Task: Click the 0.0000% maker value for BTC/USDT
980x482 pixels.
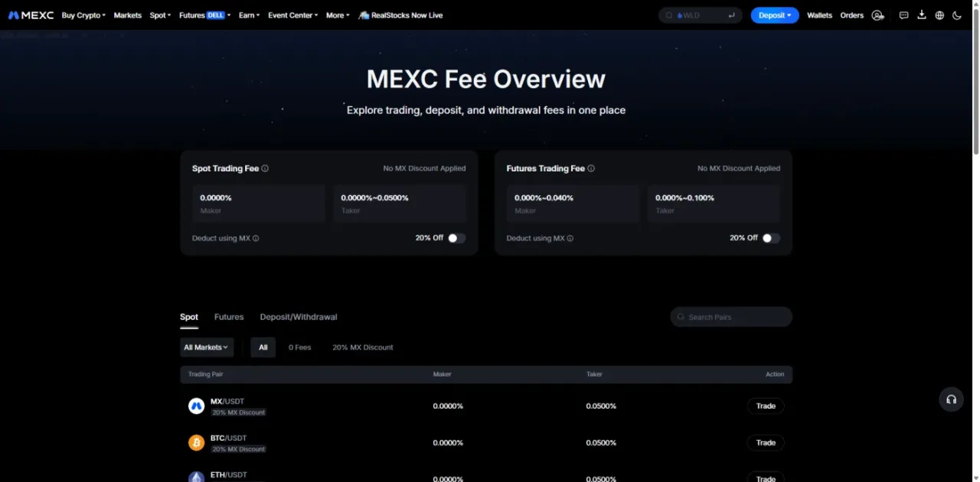Action: click(x=448, y=443)
